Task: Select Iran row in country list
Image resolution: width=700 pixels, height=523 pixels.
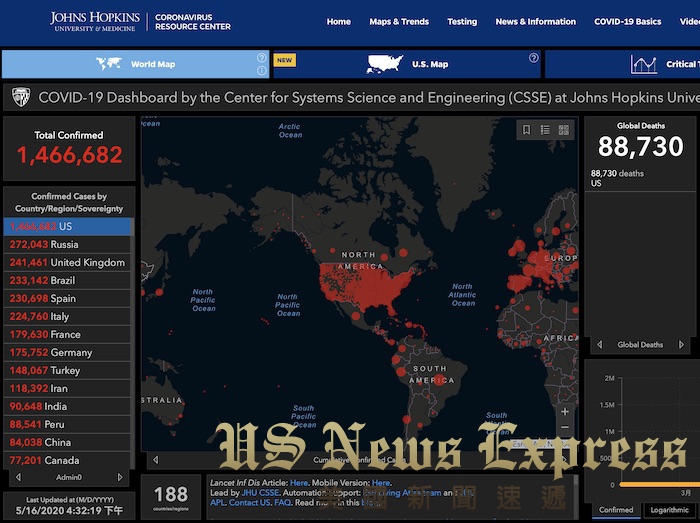Action: pyautogui.click(x=67, y=388)
